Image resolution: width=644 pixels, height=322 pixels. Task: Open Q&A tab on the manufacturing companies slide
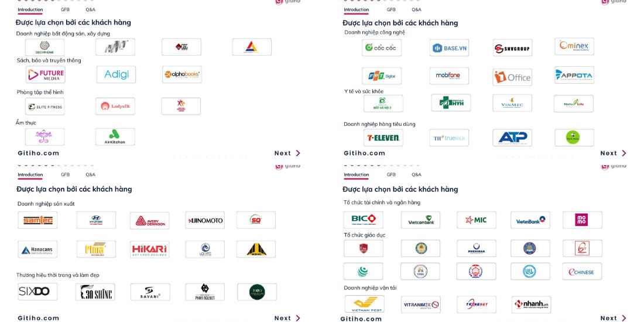(91, 174)
